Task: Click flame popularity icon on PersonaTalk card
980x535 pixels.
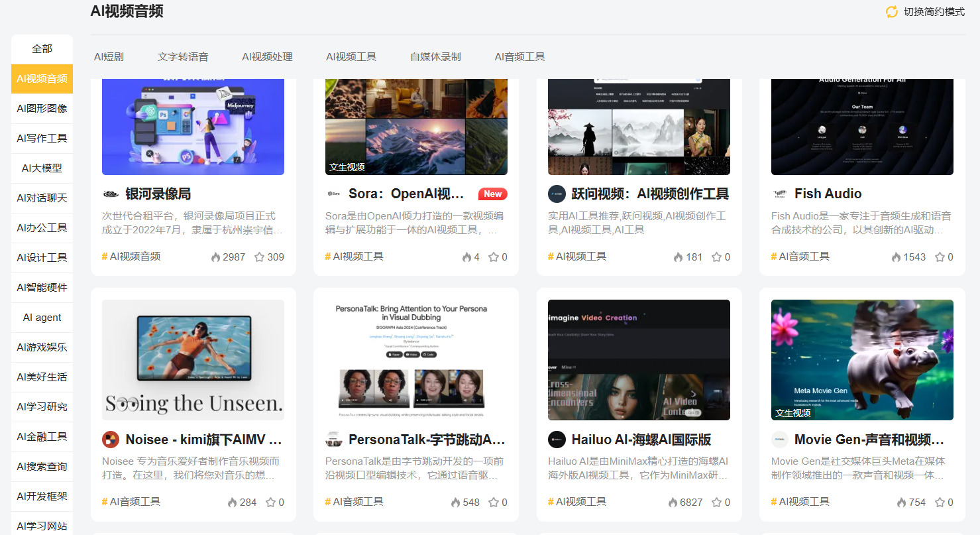Action: (x=455, y=503)
